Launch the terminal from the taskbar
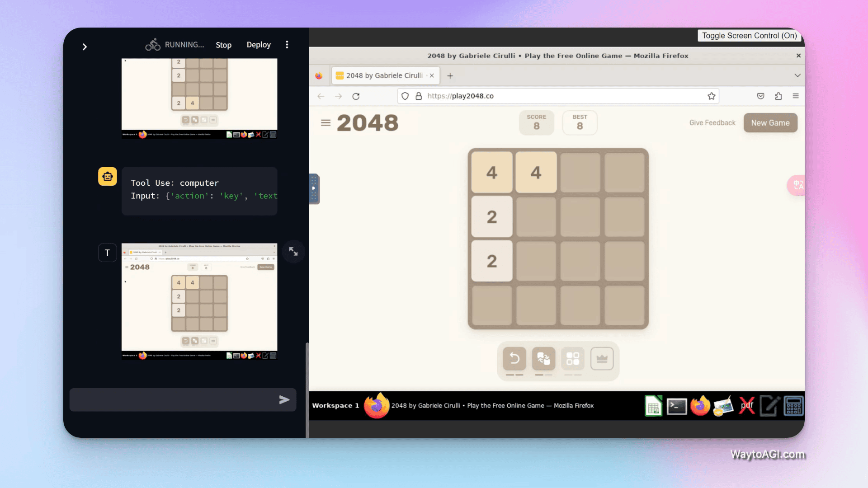 [x=677, y=406]
